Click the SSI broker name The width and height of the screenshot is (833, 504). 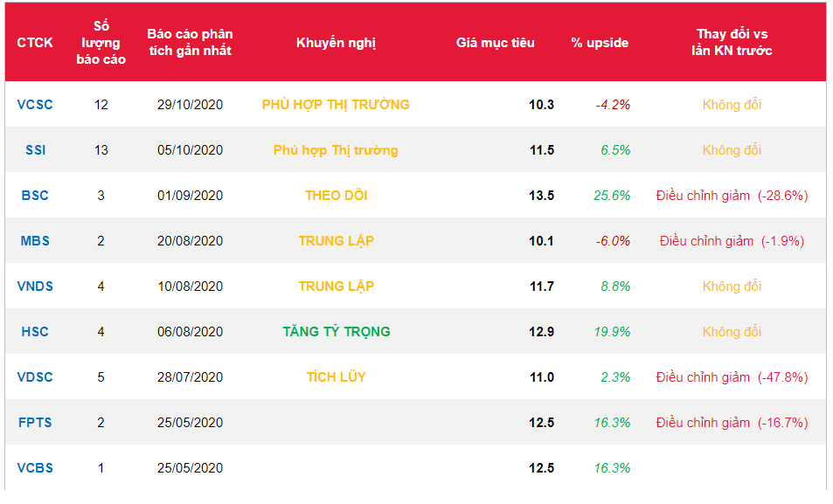coord(35,150)
